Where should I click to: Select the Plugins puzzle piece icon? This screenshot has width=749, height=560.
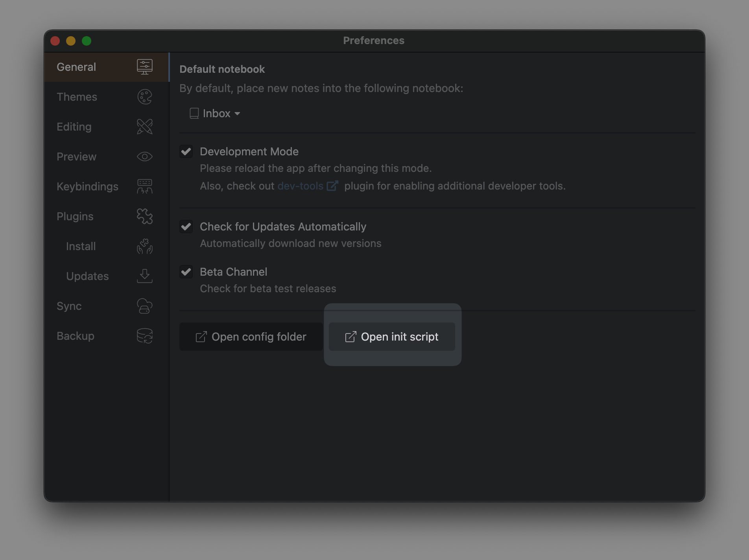pos(144,216)
